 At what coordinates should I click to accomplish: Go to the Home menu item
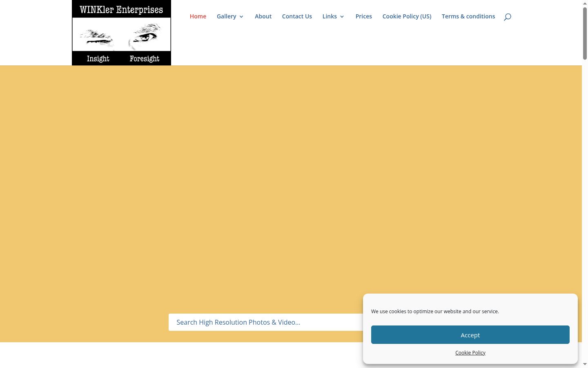(x=198, y=16)
